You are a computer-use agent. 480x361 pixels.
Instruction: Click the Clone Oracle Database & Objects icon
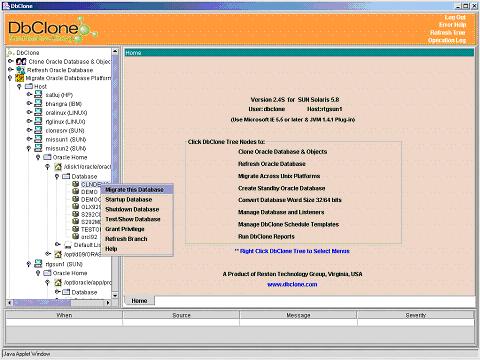coord(21,61)
